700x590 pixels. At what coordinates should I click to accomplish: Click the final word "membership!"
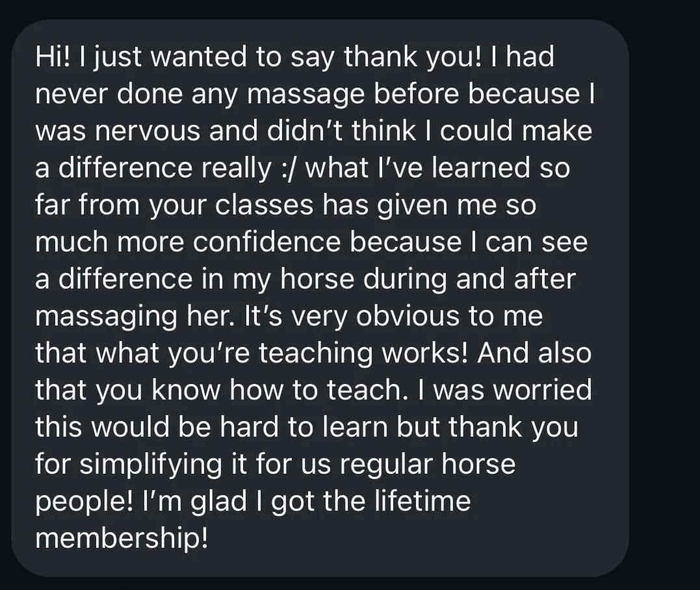click(122, 538)
